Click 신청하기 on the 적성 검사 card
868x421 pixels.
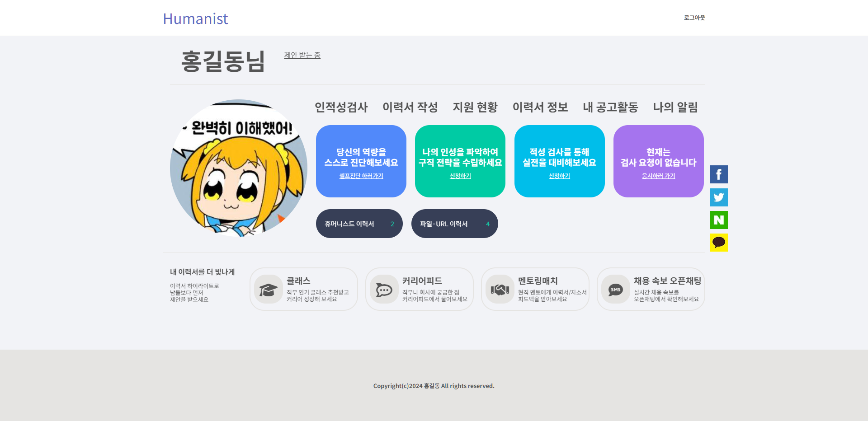coord(559,176)
